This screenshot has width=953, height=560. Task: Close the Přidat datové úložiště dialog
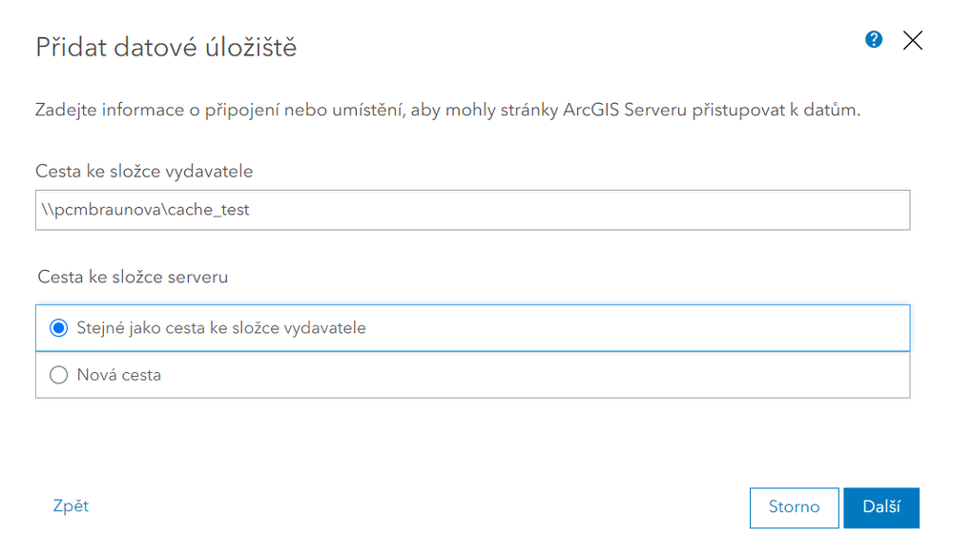[913, 40]
